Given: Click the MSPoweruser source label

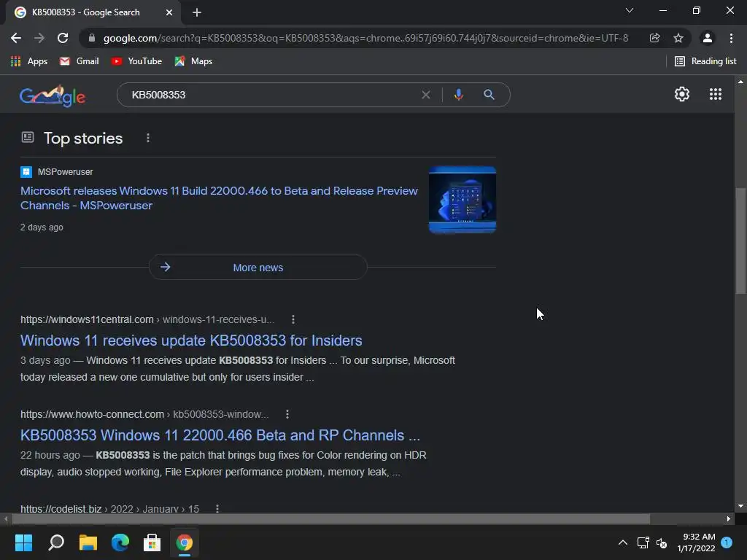Looking at the screenshot, I should (65, 172).
